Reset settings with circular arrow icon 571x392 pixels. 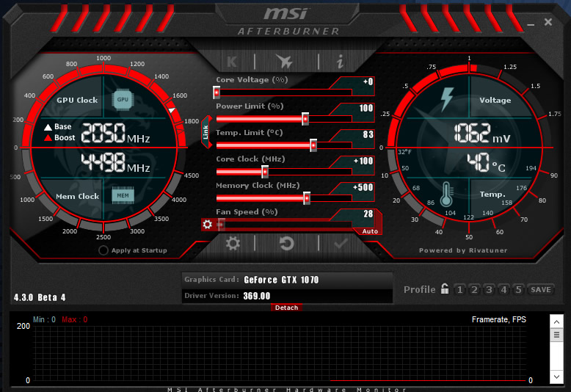286,243
